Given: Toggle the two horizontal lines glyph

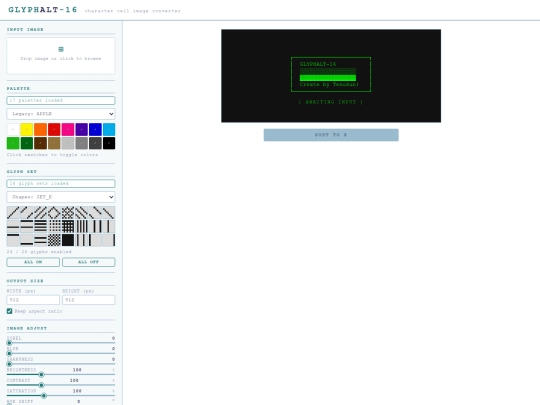Looking at the screenshot, I should pyautogui.click(x=27, y=226).
